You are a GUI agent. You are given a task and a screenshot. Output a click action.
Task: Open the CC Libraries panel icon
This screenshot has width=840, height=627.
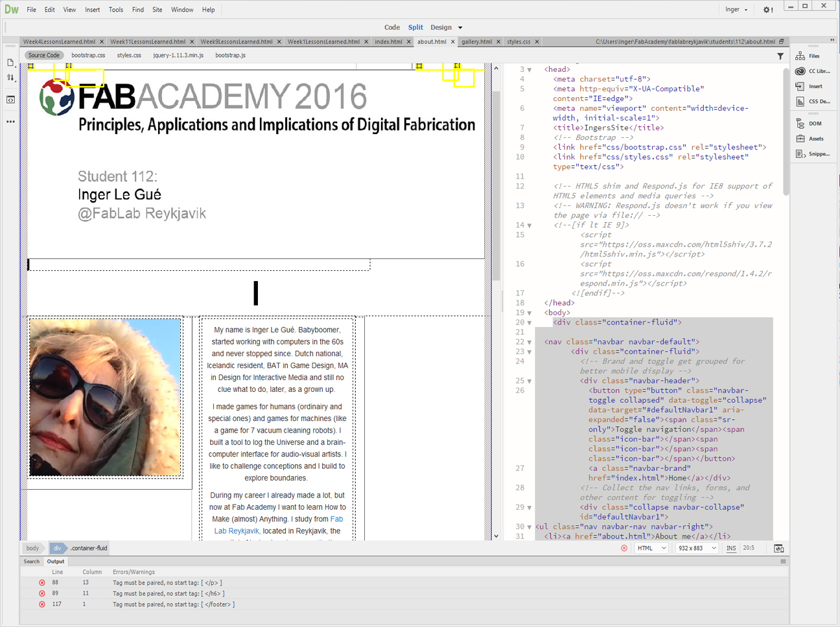tap(800, 71)
